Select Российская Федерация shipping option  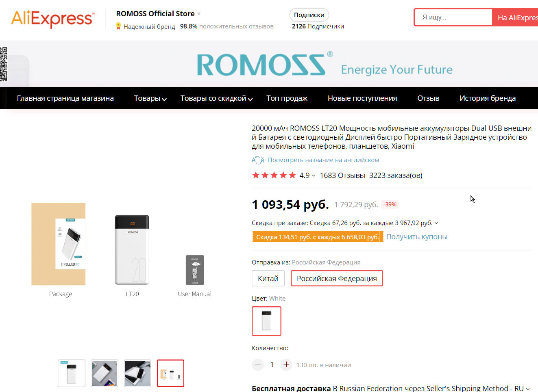[x=337, y=278]
